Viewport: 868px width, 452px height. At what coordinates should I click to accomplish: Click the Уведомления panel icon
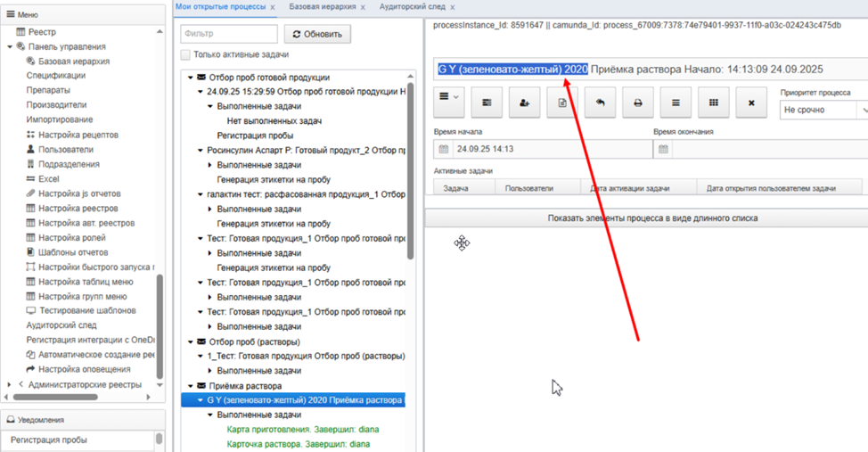[x=10, y=420]
